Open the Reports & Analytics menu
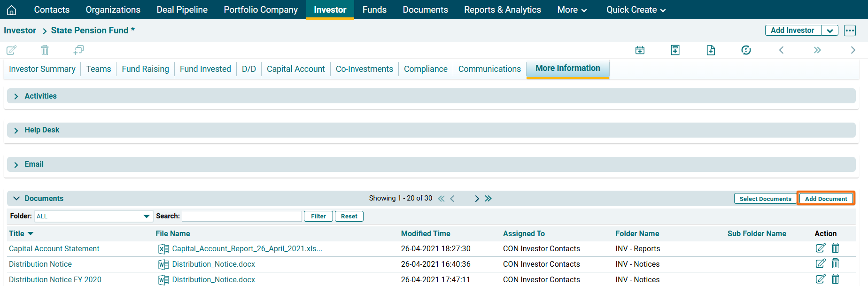The image size is (868, 286). click(x=502, y=10)
